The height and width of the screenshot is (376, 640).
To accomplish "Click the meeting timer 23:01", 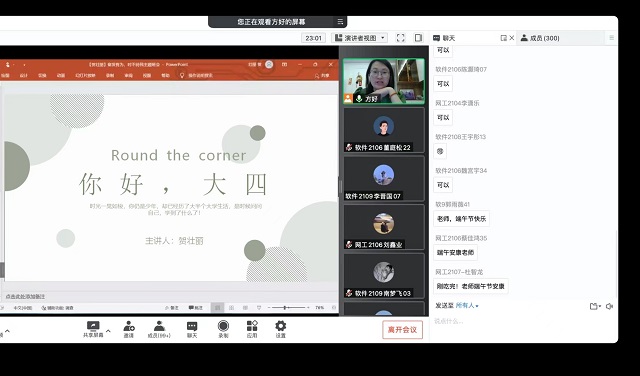I will click(313, 38).
